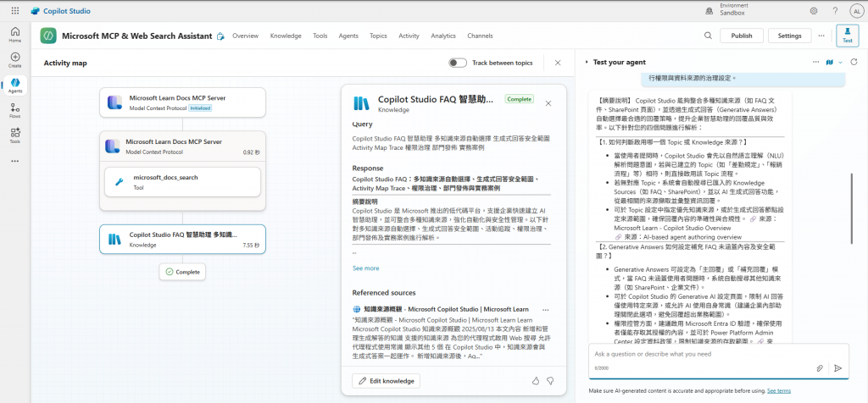Viewport: 868px width, 403px height.
Task: Open the referenced source options ellipsis
Action: click(x=545, y=310)
